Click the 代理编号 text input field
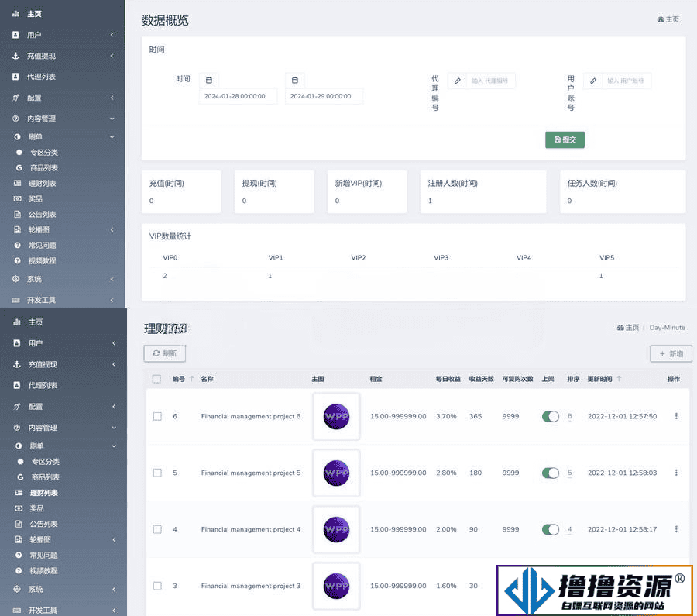Image resolution: width=697 pixels, height=616 pixels. (490, 81)
